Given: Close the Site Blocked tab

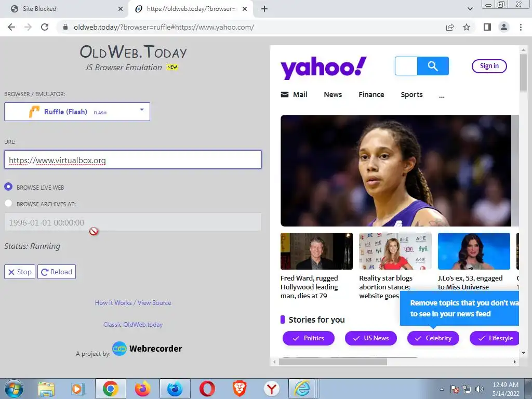Looking at the screenshot, I should pos(121,9).
